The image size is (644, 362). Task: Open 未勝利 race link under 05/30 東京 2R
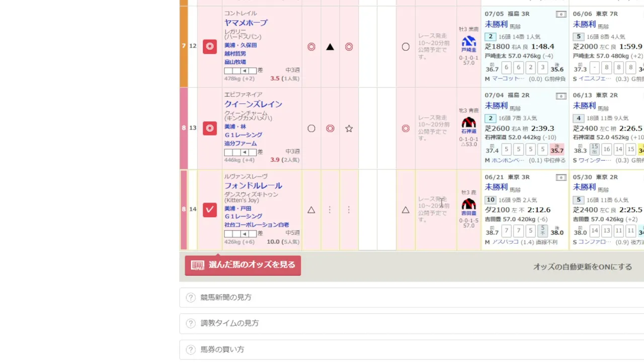(584, 187)
